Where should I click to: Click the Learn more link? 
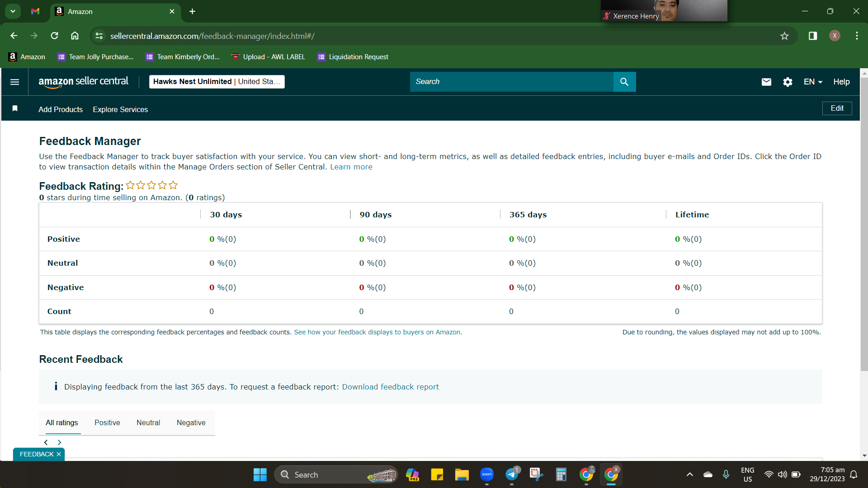point(351,167)
